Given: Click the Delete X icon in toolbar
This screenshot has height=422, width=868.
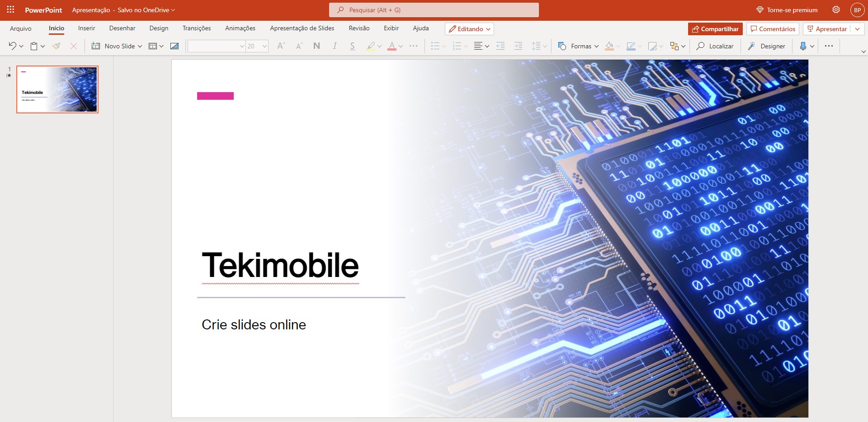Looking at the screenshot, I should (x=74, y=46).
